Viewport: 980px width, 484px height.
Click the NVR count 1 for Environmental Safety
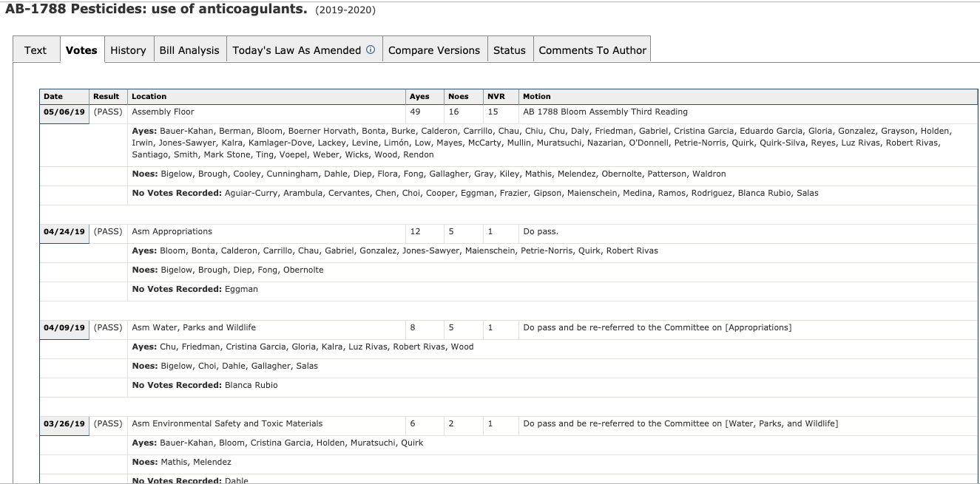click(x=490, y=424)
